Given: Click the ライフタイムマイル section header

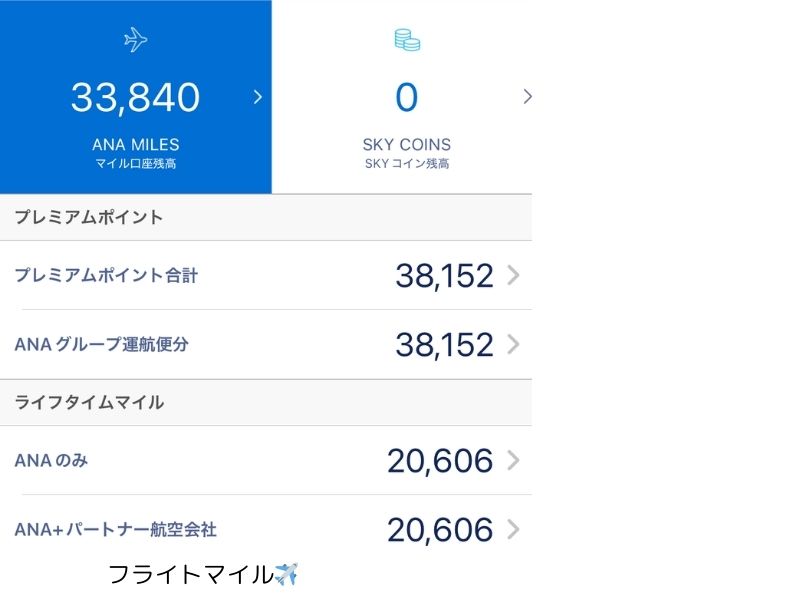Looking at the screenshot, I should pyautogui.click(x=266, y=403).
